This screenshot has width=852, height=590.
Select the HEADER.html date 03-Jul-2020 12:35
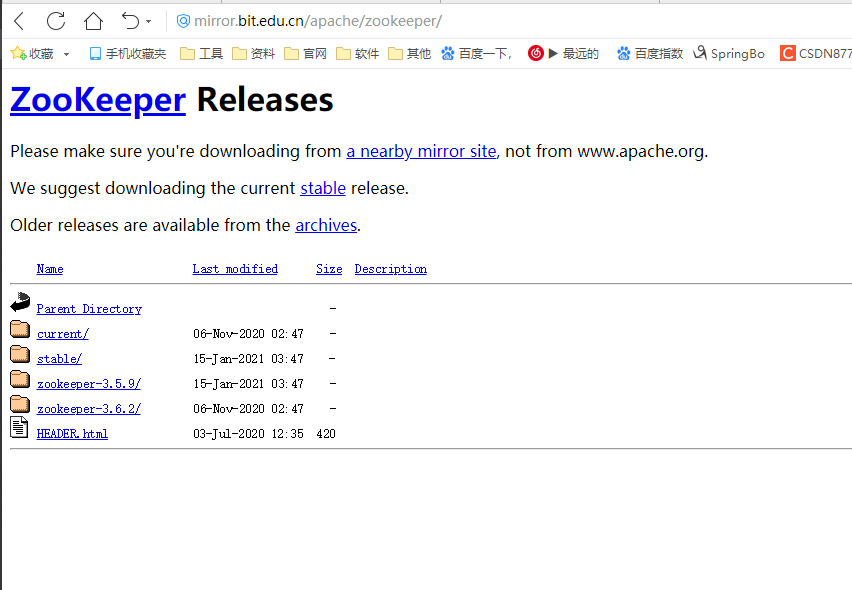[248, 434]
